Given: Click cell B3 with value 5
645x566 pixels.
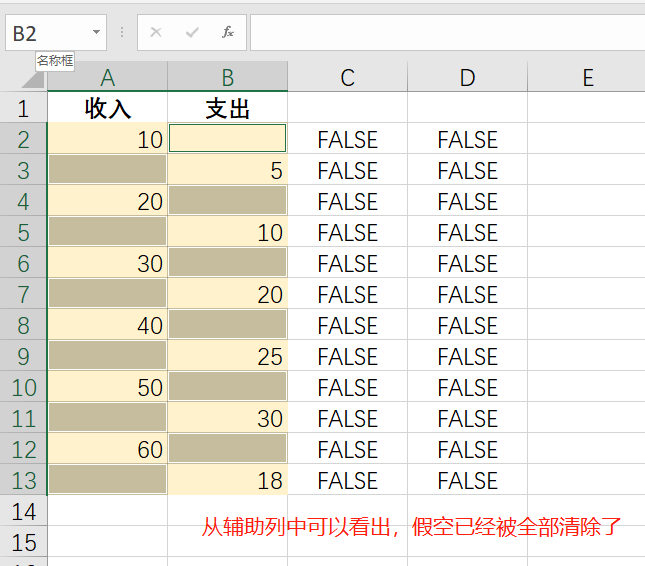Looking at the screenshot, I should click(227, 170).
